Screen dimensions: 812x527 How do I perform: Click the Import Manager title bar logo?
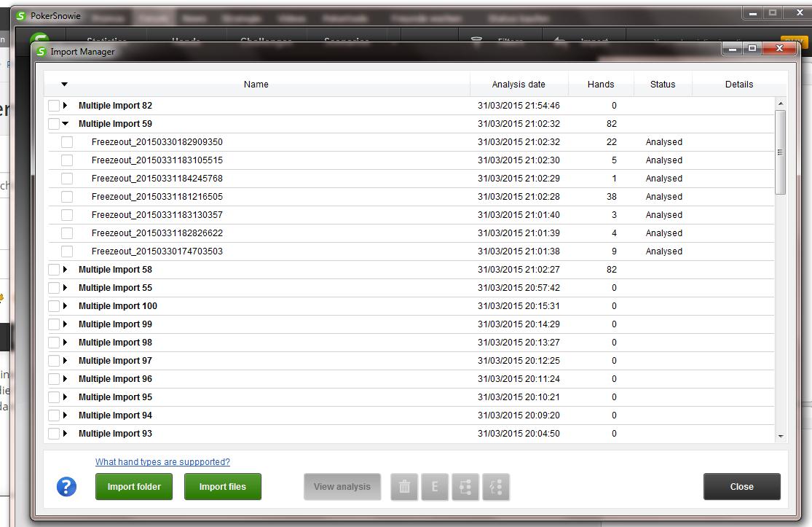[41, 51]
